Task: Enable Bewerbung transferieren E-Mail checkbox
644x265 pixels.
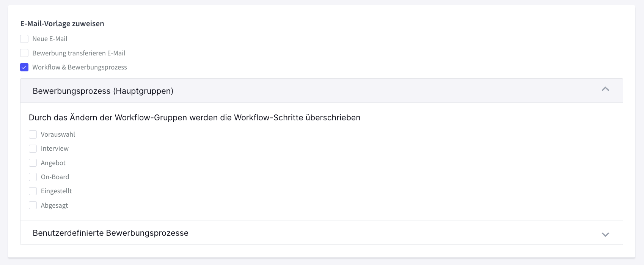Action: tap(24, 53)
